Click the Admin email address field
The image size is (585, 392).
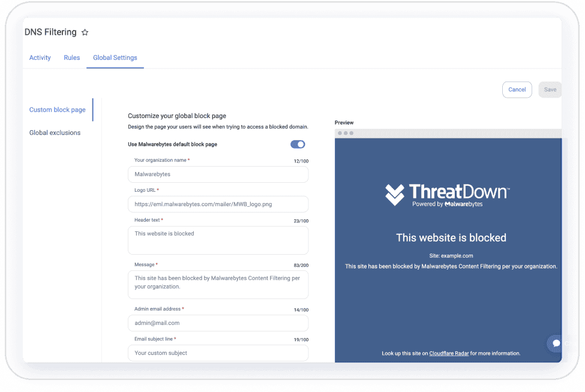pos(218,323)
